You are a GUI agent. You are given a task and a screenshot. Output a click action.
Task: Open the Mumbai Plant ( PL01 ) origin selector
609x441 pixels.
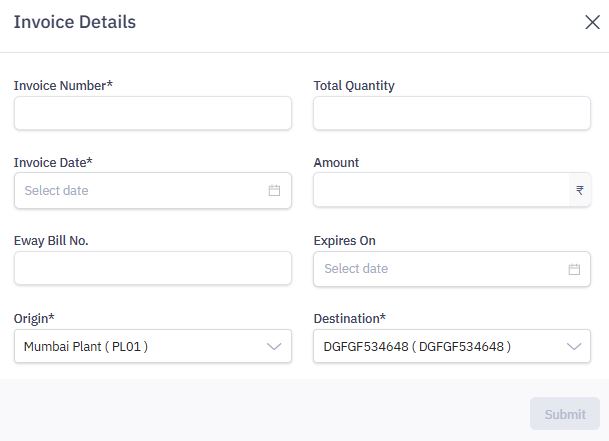140,347
